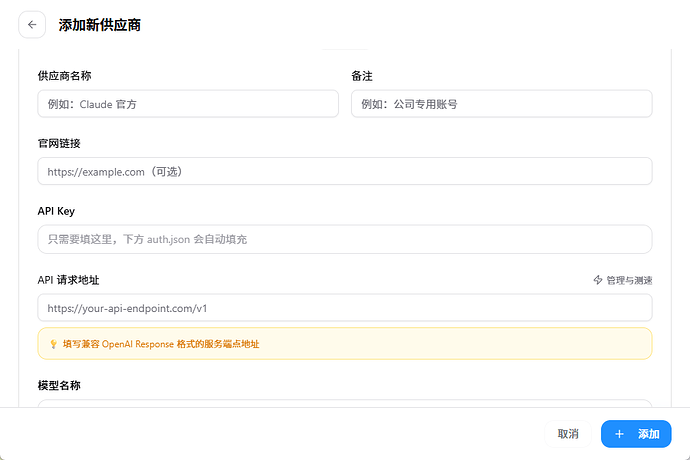Screen dimensions: 690x460
Task: Click the API Key label
Action: pos(56,211)
